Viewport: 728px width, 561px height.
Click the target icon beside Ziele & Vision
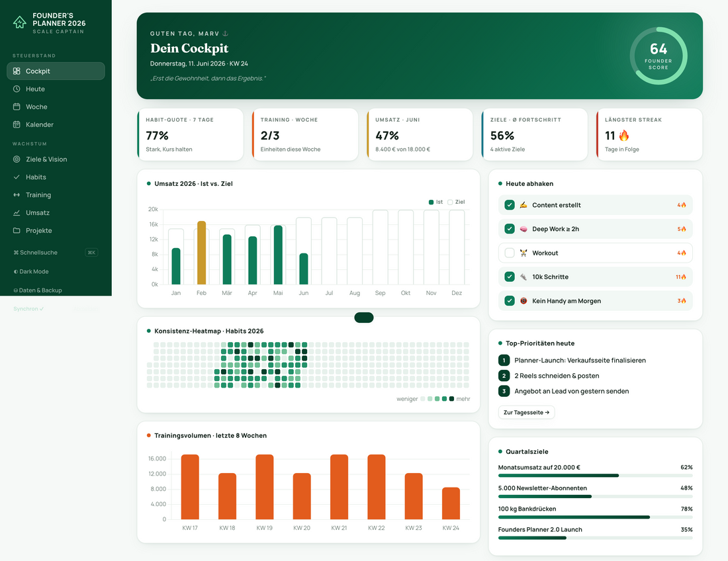17,159
